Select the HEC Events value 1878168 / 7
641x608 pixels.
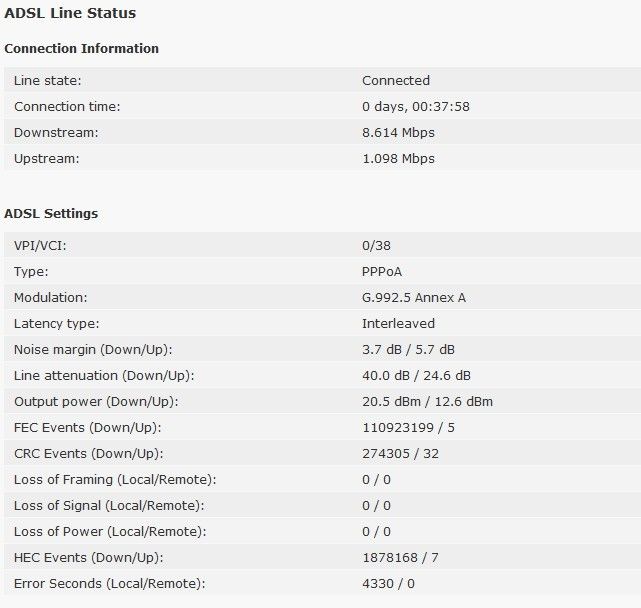pos(400,558)
